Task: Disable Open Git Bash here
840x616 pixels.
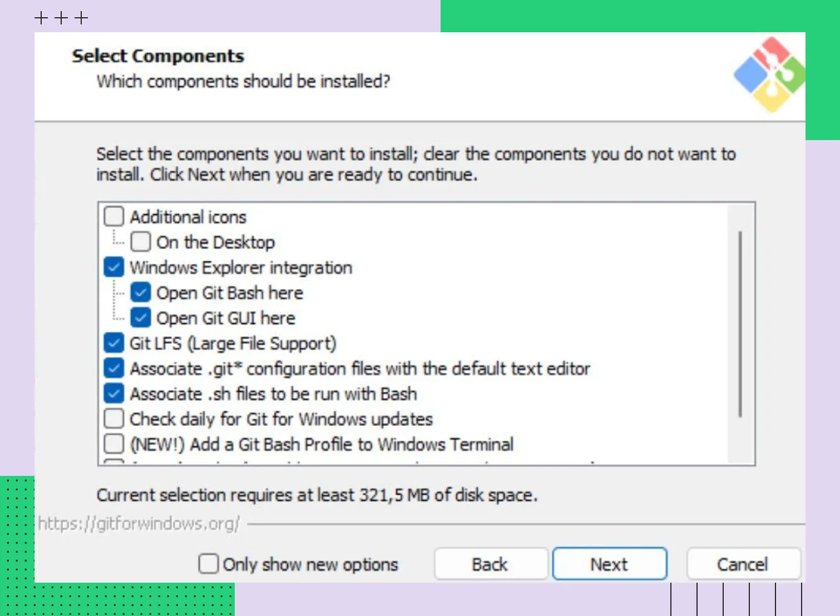Action: click(x=140, y=292)
